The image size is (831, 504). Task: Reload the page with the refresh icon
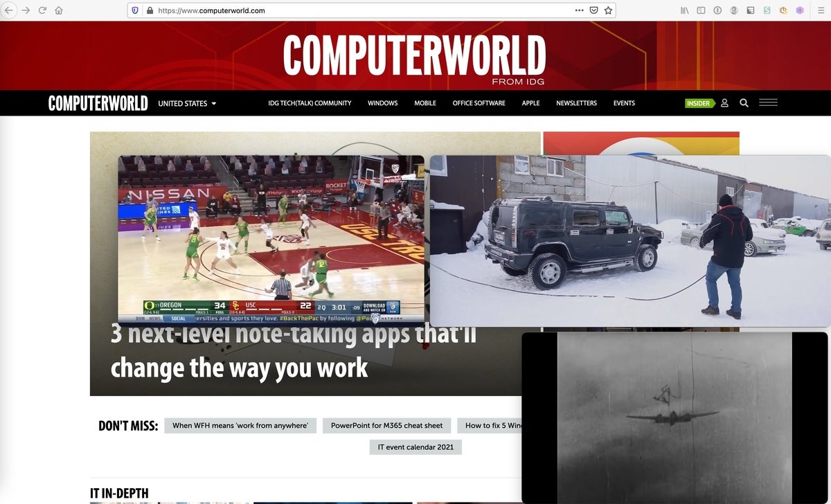click(x=42, y=10)
